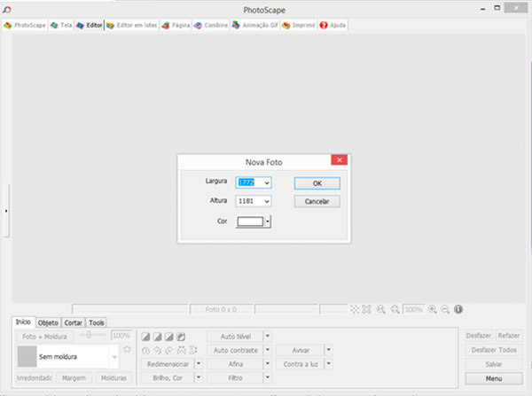532x396 pixels.
Task: Click the frame size slider handle
Action: [x=89, y=335]
